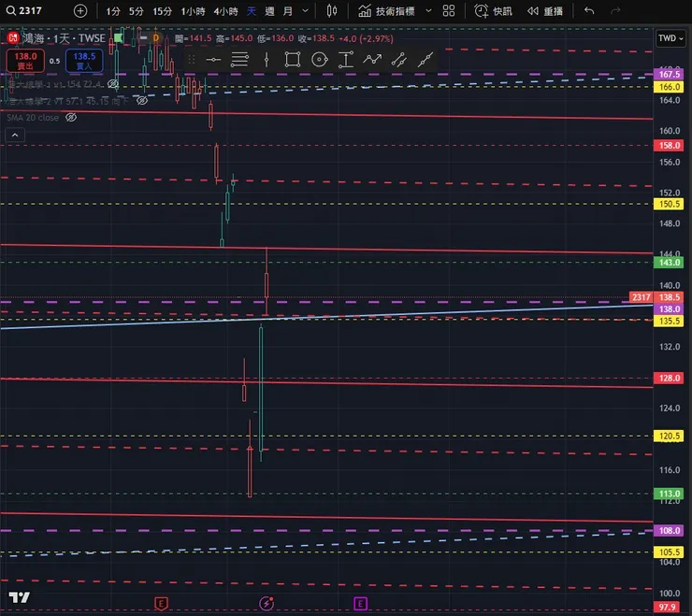Screen dimensions: 692x616
Task: Select the 週 weekly timeframe
Action: pyautogui.click(x=269, y=11)
